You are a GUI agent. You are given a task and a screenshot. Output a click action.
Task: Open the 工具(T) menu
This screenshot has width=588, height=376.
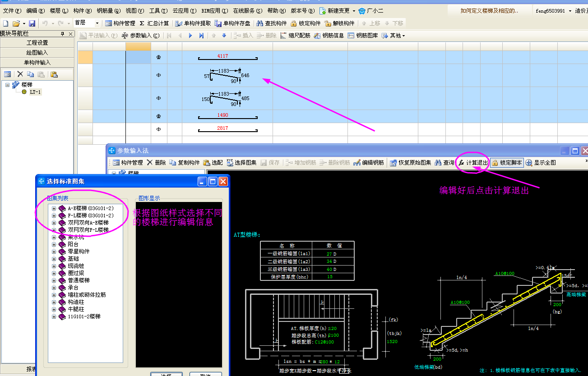click(x=158, y=11)
